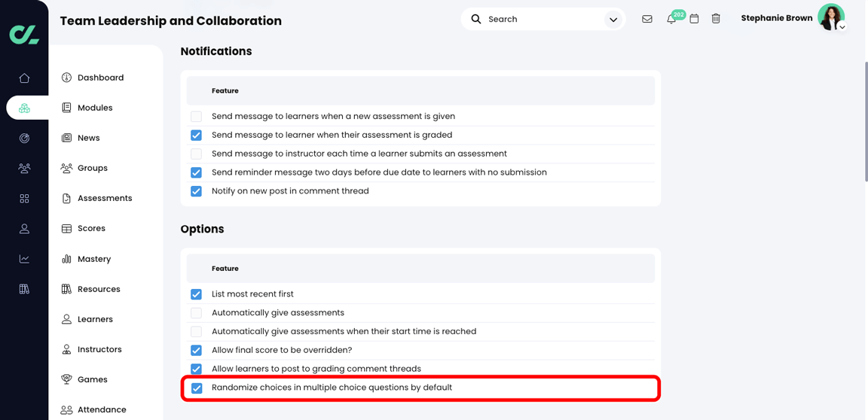Open Resources in course menu
868x420 pixels.
tap(99, 289)
